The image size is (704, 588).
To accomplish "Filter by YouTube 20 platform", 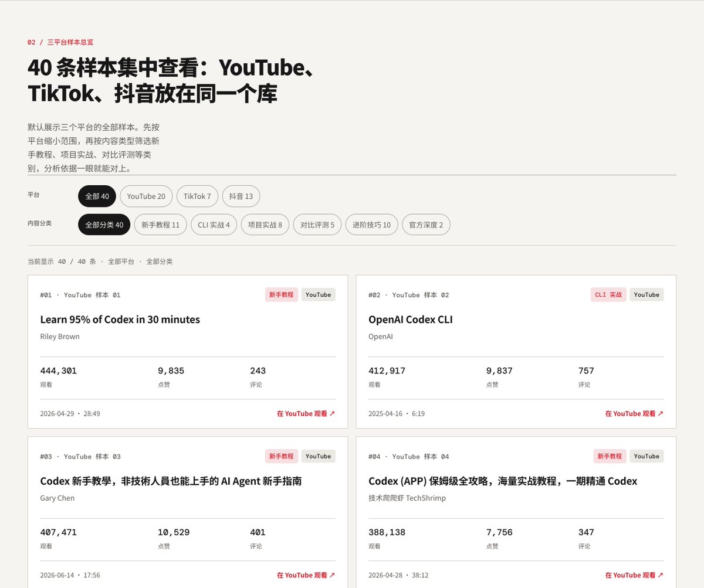I will pos(146,196).
